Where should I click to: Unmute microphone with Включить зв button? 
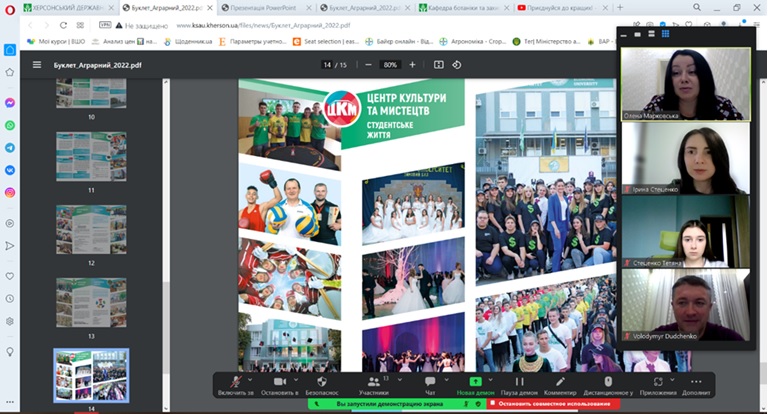(236, 386)
